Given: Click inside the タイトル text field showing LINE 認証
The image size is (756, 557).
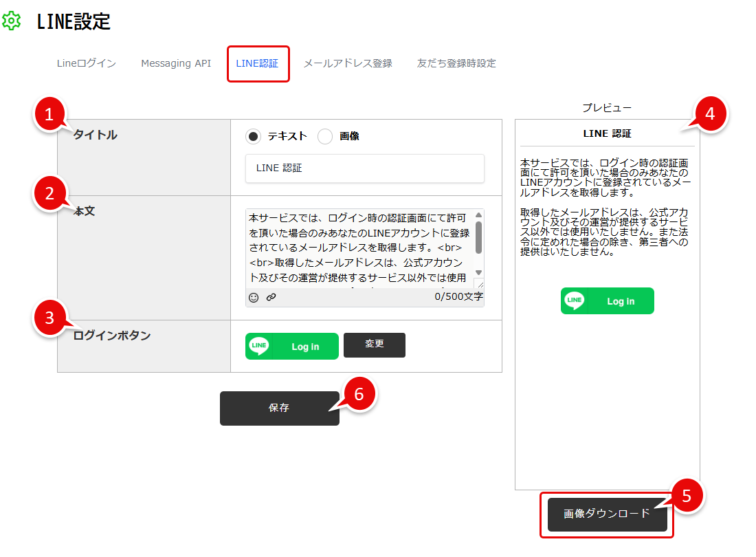Looking at the screenshot, I should coord(364,168).
